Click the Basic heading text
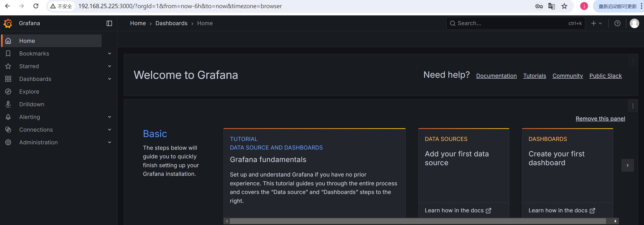The image size is (644, 225). pyautogui.click(x=155, y=134)
